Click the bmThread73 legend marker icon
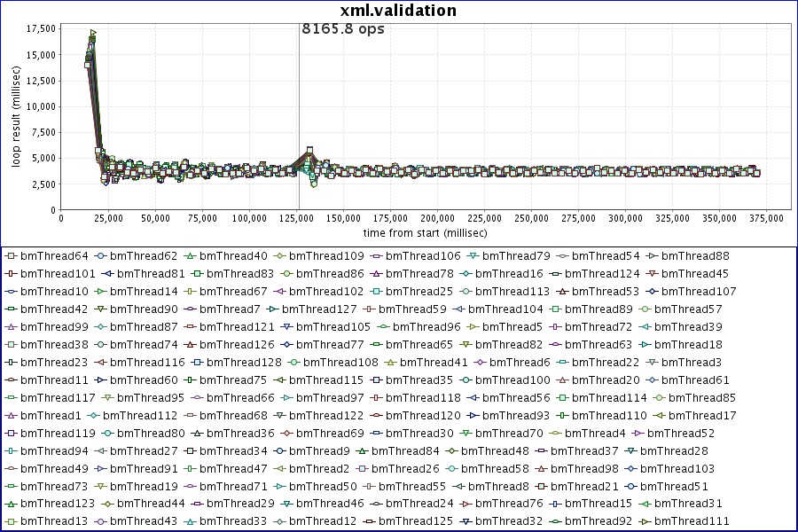This screenshot has height=532, width=798. [11, 487]
